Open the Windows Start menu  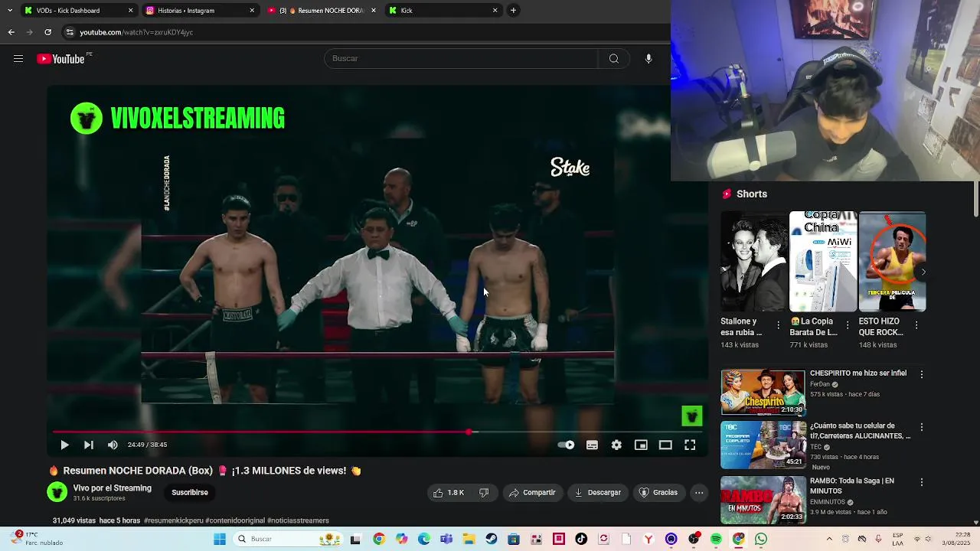click(220, 540)
